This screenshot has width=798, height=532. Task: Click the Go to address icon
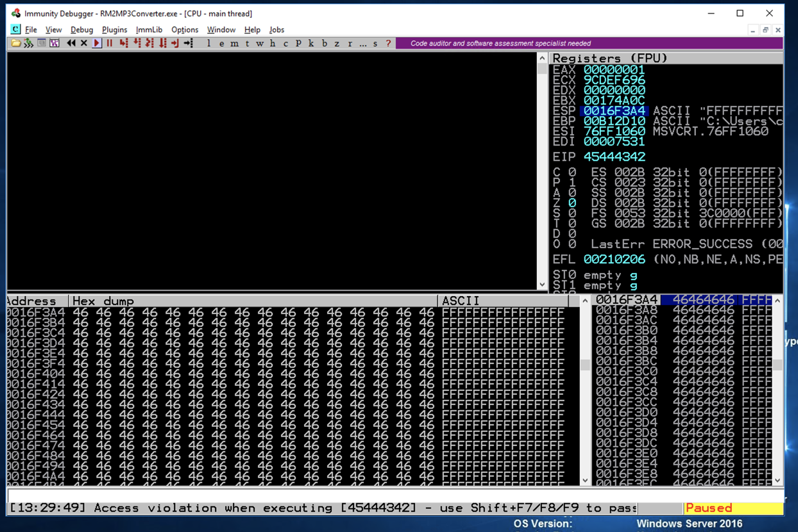pyautogui.click(x=189, y=43)
